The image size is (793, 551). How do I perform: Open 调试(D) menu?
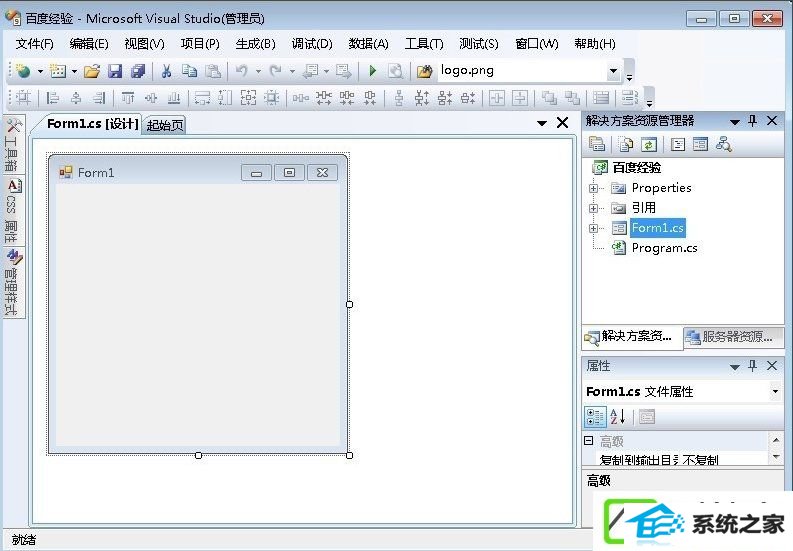(x=312, y=44)
